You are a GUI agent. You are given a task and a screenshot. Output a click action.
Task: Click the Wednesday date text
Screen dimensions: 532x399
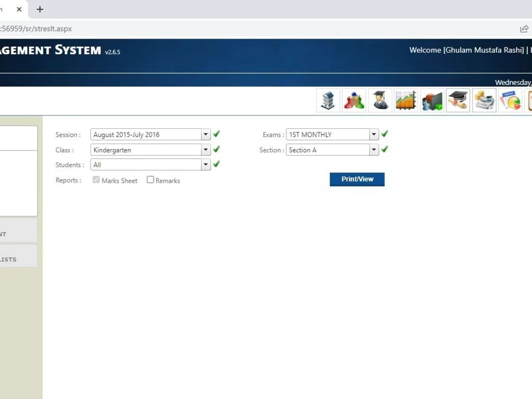tap(513, 82)
